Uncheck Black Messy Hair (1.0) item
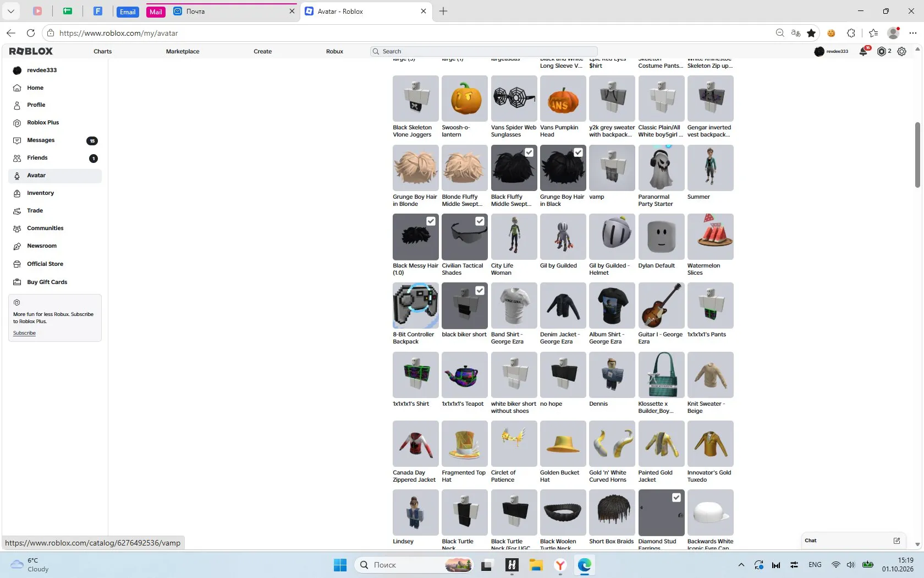The width and height of the screenshot is (924, 578). 431,221
